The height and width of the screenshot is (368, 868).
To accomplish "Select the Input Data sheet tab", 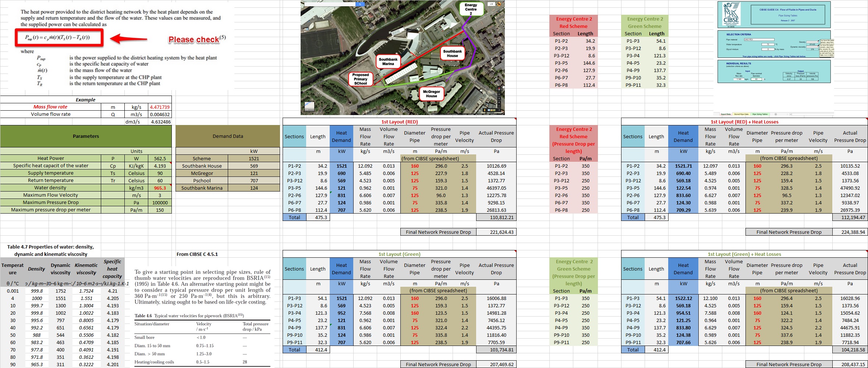I will (726, 114).
